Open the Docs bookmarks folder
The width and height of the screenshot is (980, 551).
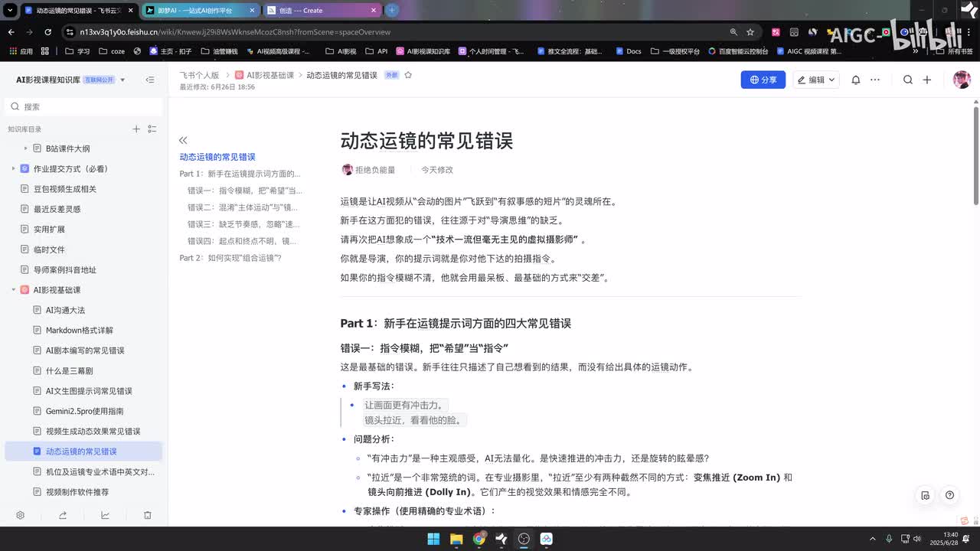tap(627, 51)
